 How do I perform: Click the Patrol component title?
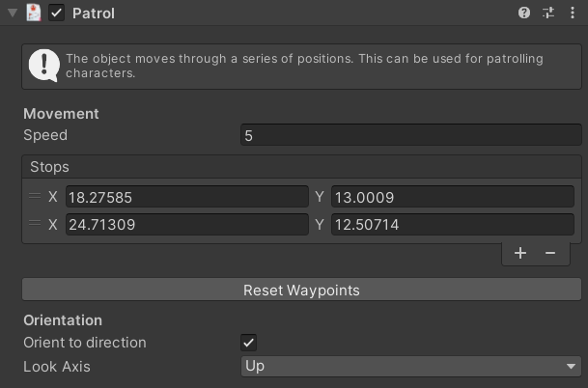(x=94, y=14)
